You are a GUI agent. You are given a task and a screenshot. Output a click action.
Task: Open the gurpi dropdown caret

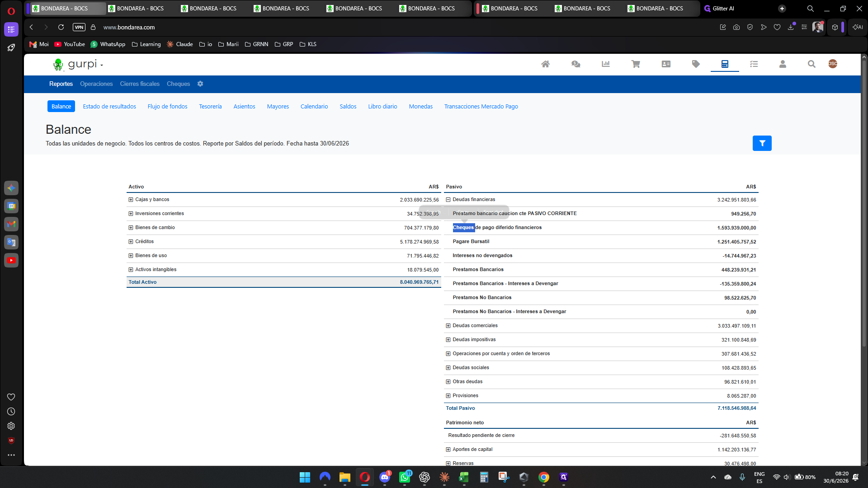point(102,66)
